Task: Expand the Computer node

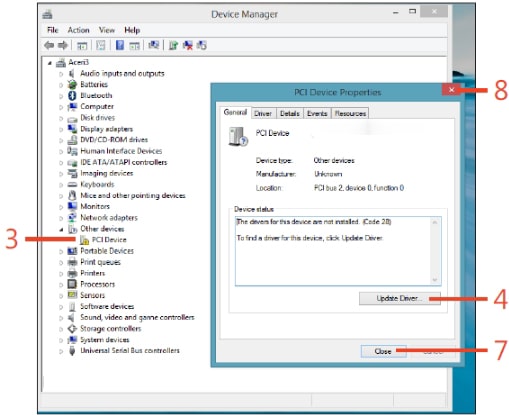Action: [61, 107]
